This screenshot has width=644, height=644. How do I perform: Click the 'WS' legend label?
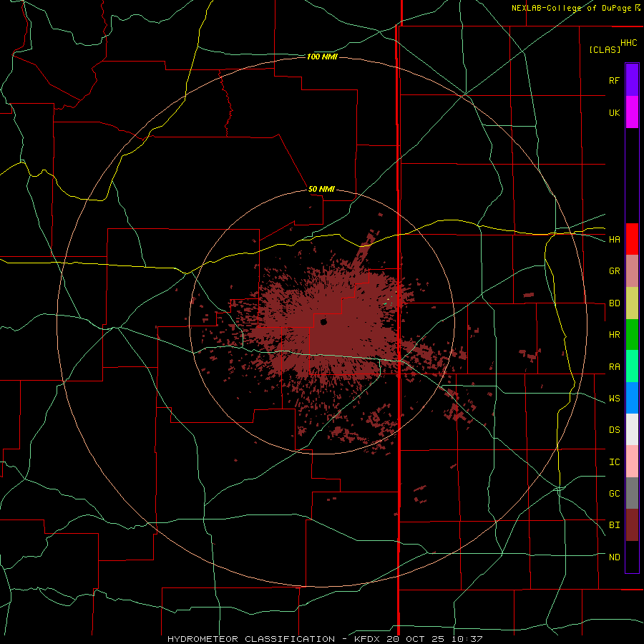click(614, 399)
